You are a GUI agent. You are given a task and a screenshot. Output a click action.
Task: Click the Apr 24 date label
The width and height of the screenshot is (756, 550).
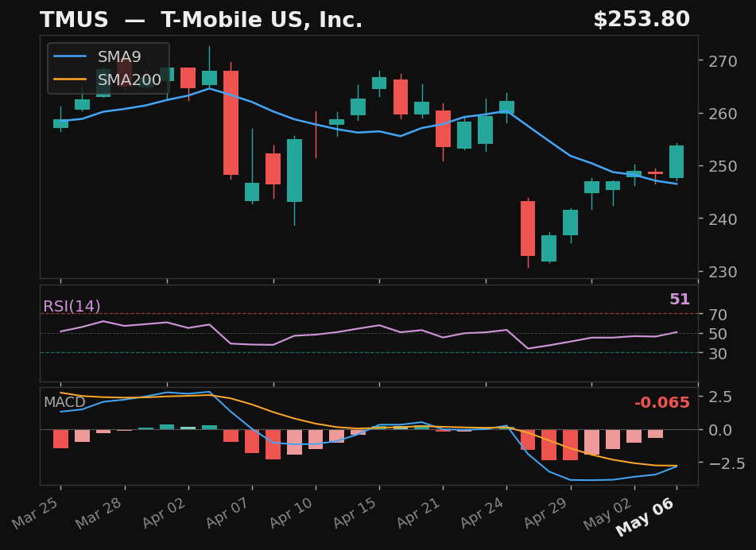[x=483, y=513]
